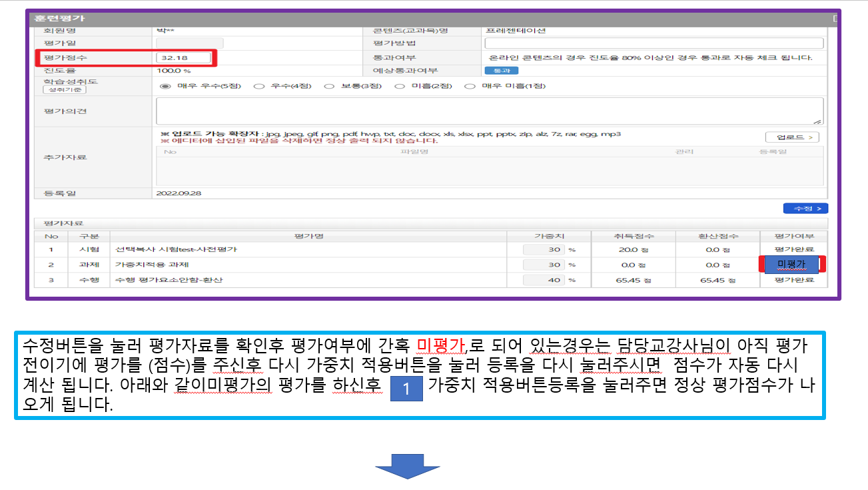The image size is (868, 490).
Task: Focus the 평가방법 text input
Action: [653, 43]
